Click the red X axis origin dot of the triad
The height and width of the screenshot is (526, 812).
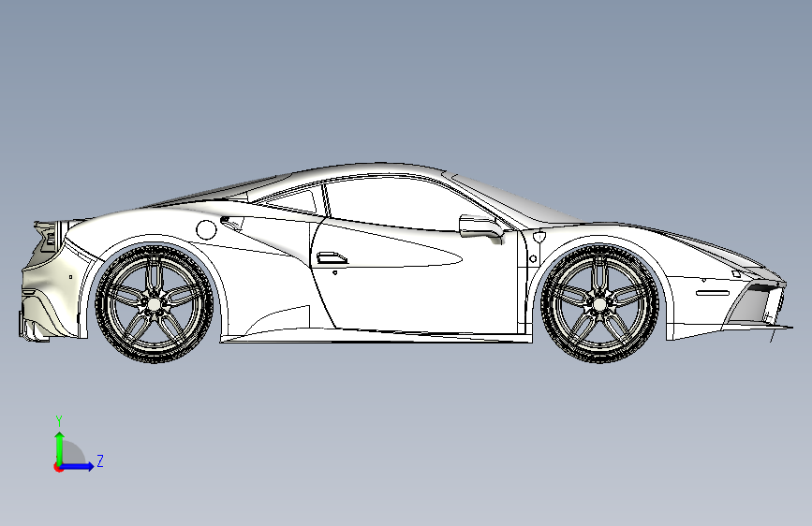[x=57, y=467]
